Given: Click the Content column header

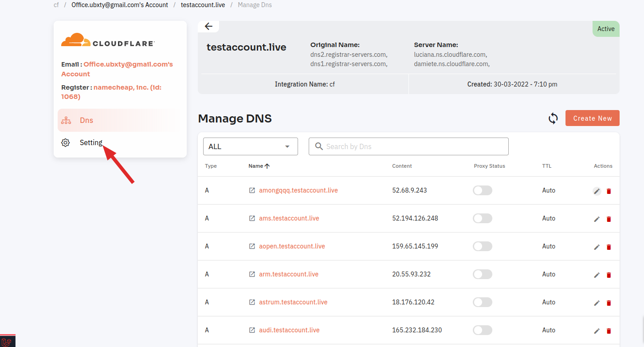Looking at the screenshot, I should coord(402,166).
